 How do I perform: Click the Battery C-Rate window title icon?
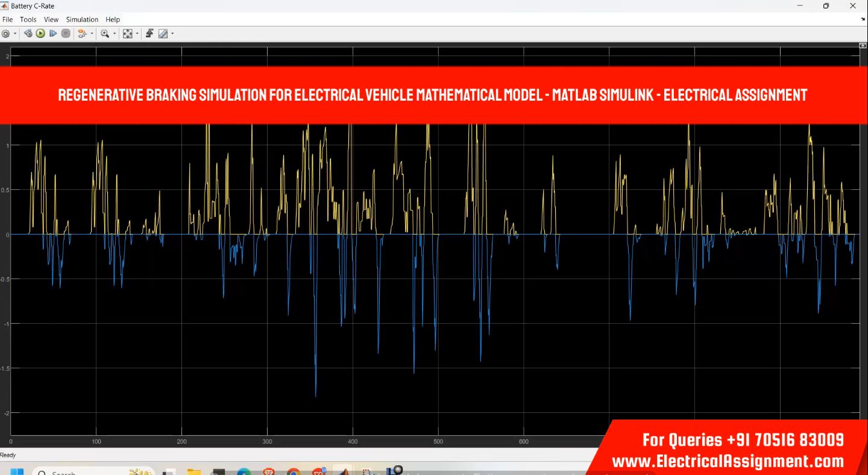5,5
